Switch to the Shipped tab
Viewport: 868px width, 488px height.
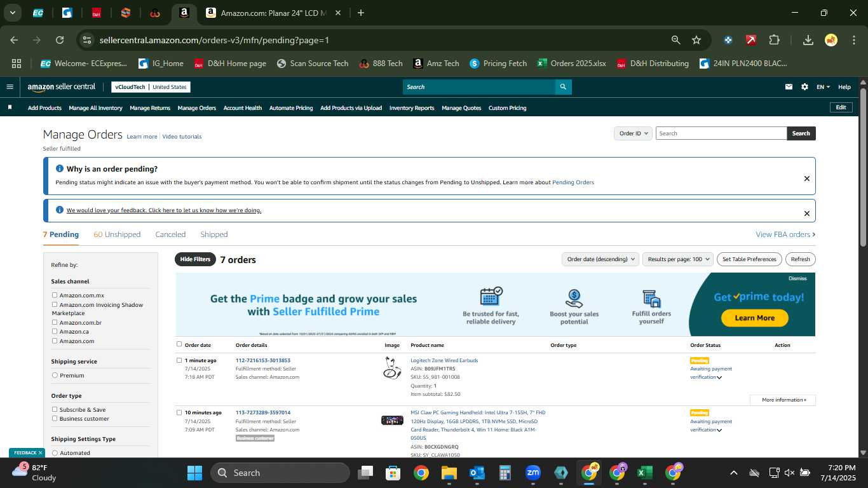[x=214, y=234]
